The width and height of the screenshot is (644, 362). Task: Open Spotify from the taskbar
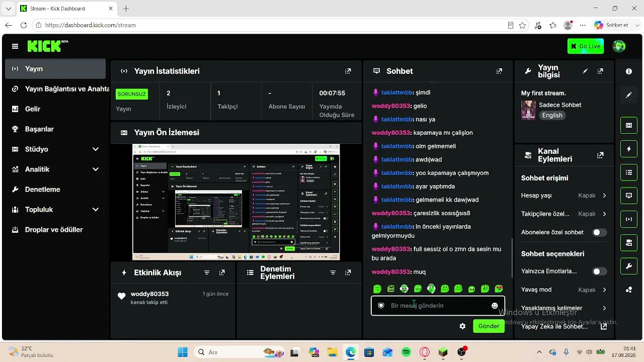tap(406, 352)
